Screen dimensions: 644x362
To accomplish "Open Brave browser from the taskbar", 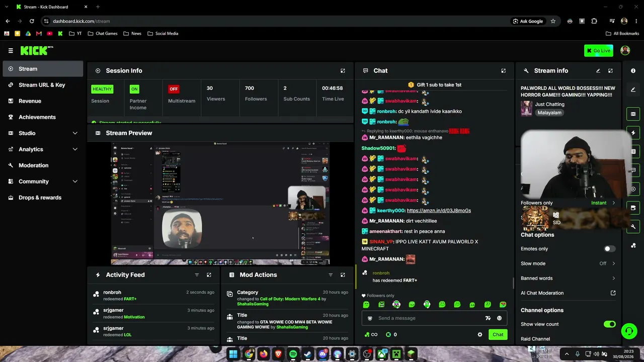I will (278, 354).
